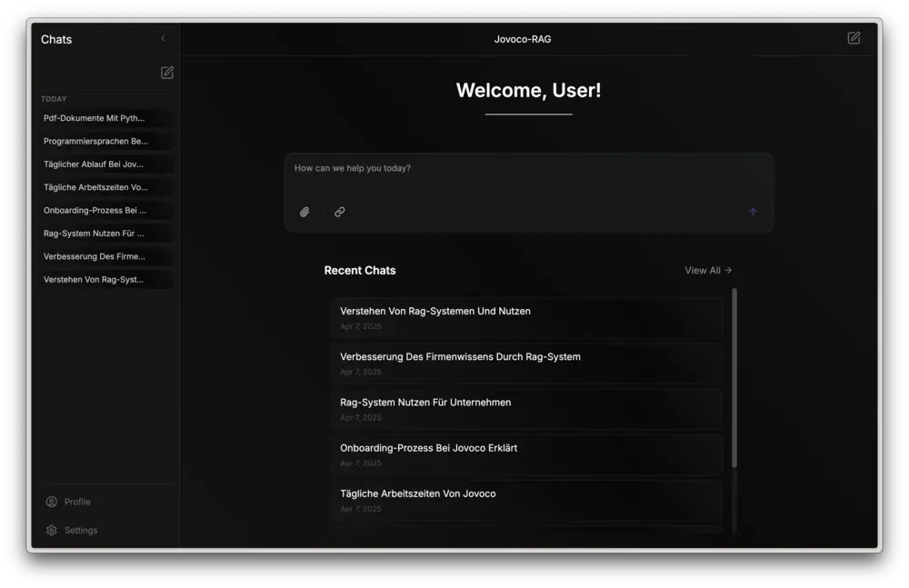Open recent chat "Verbesserung Des Firmenwissens Durch Rag-System"
The height and width of the screenshot is (588, 909).
526,364
